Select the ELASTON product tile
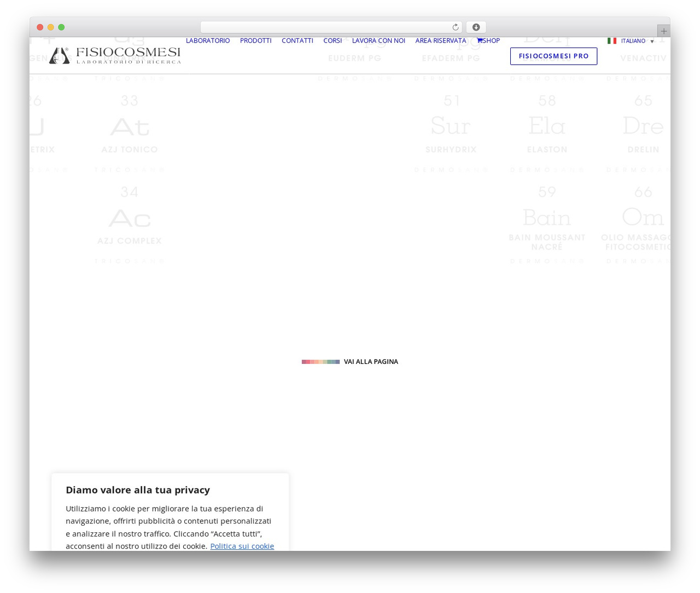 547,133
